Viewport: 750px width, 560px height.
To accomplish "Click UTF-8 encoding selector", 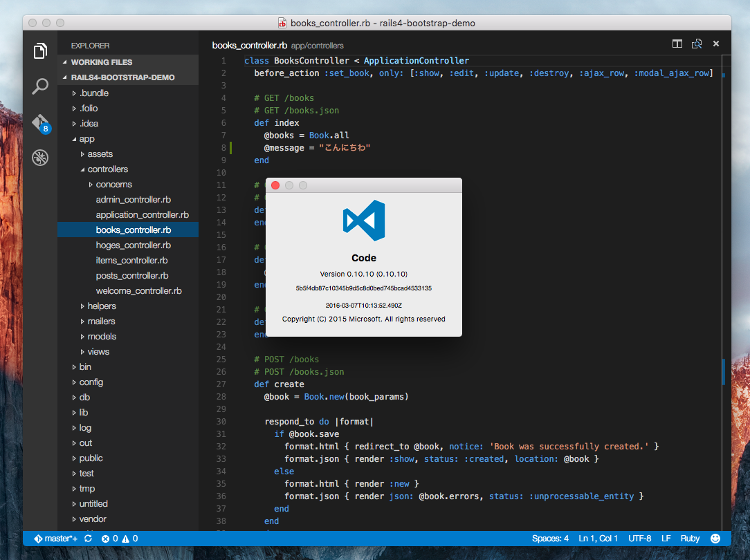I will tap(639, 538).
